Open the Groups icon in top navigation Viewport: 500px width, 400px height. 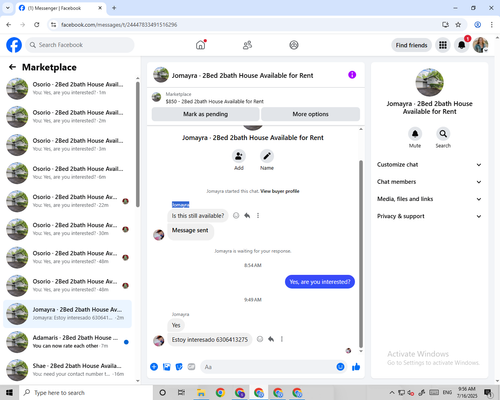294,45
